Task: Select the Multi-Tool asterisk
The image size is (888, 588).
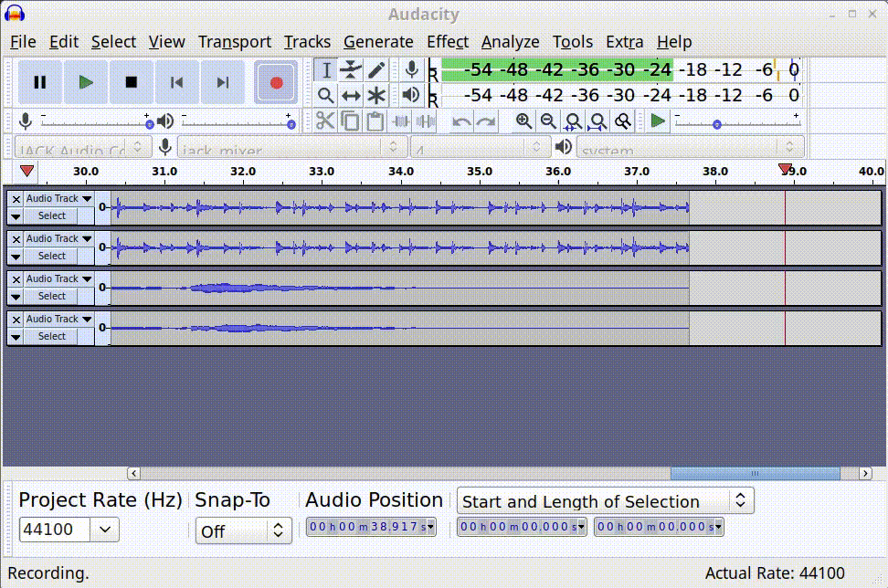Action: [x=376, y=95]
